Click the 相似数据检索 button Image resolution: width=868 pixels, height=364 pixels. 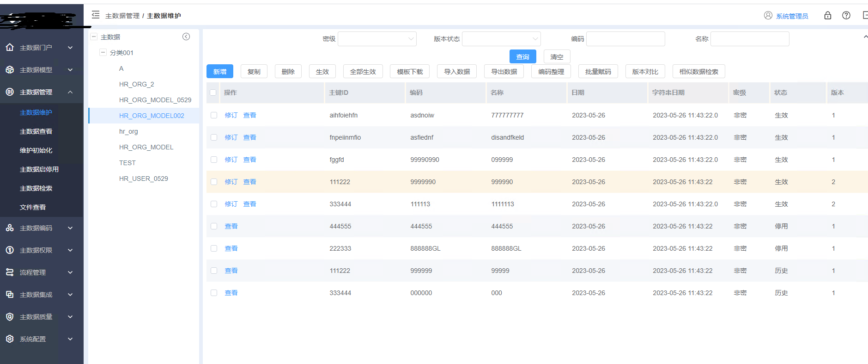pyautogui.click(x=699, y=71)
